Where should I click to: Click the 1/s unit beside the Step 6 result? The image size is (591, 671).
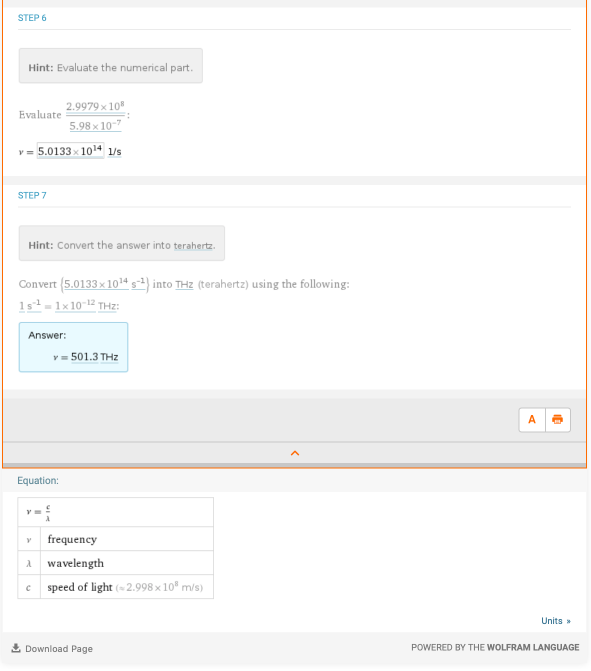[x=114, y=151]
